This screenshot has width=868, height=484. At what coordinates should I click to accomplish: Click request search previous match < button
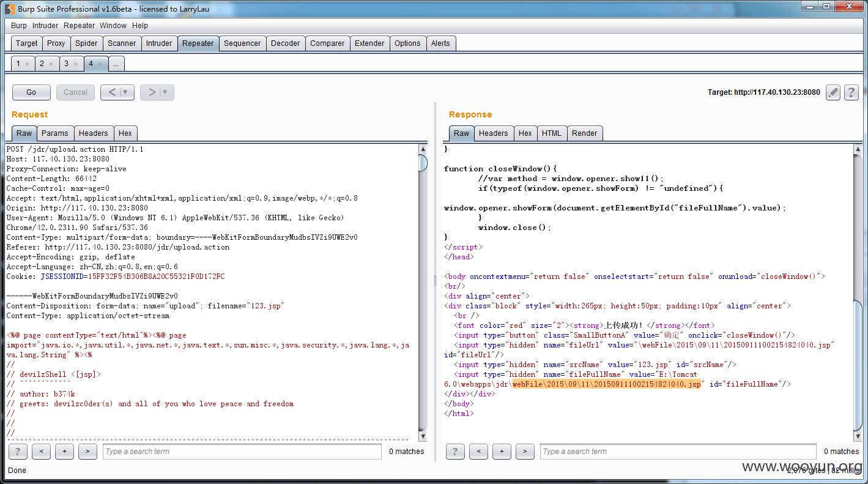point(41,452)
